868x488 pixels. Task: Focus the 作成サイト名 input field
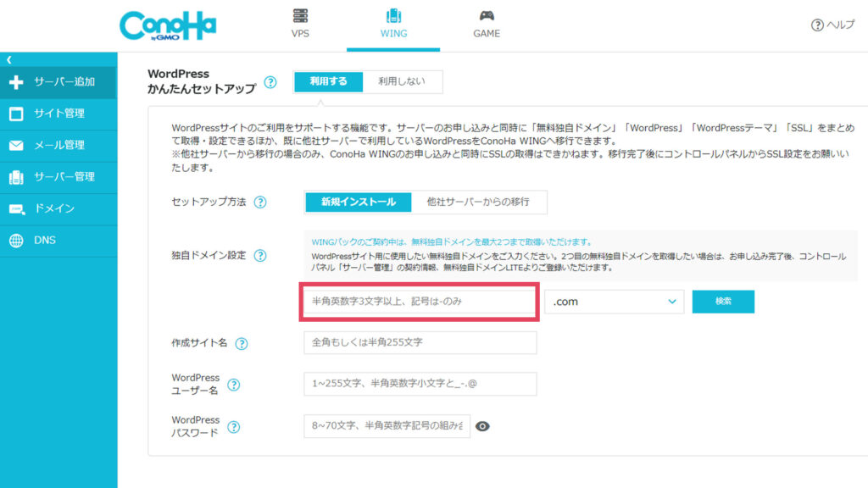tap(420, 342)
